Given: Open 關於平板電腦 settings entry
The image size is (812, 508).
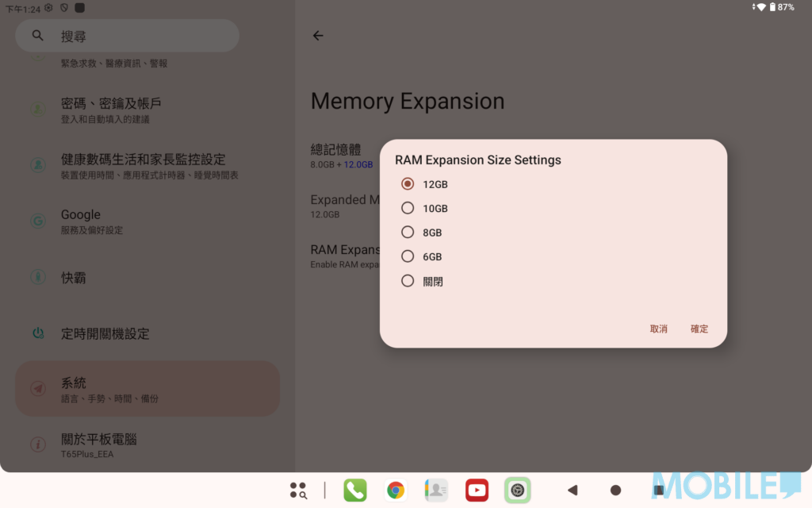Looking at the screenshot, I should (147, 444).
